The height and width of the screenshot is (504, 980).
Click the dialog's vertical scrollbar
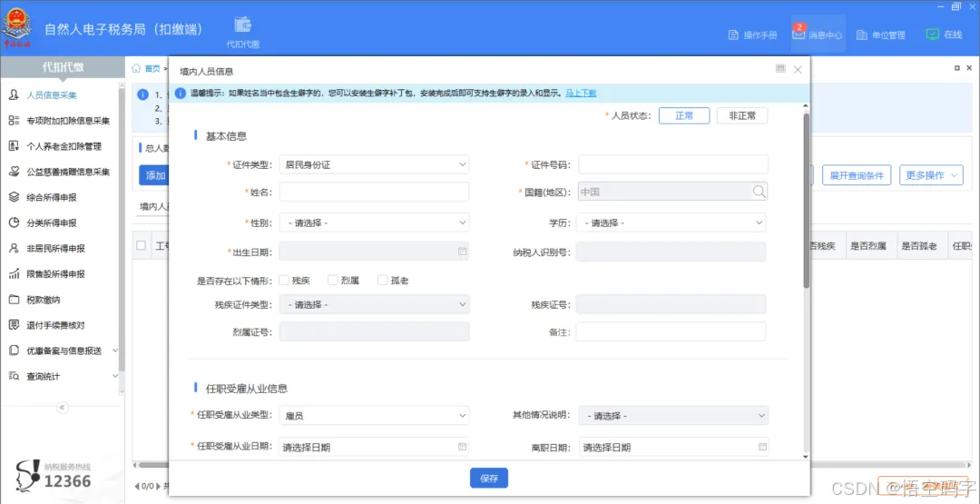807,200
